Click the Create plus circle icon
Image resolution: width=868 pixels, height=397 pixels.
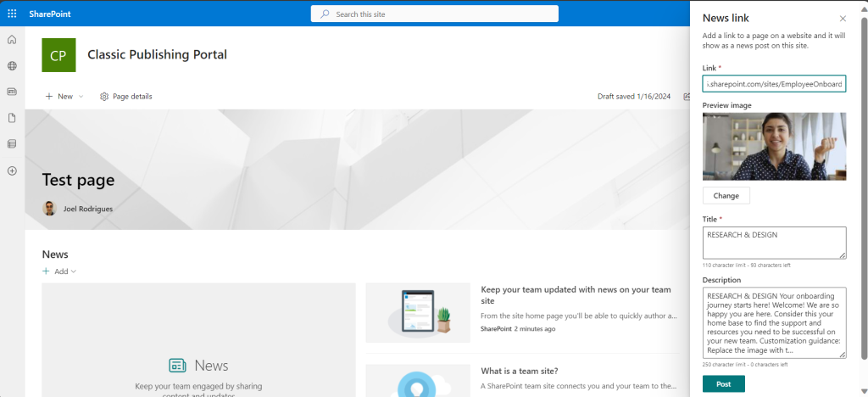point(12,171)
